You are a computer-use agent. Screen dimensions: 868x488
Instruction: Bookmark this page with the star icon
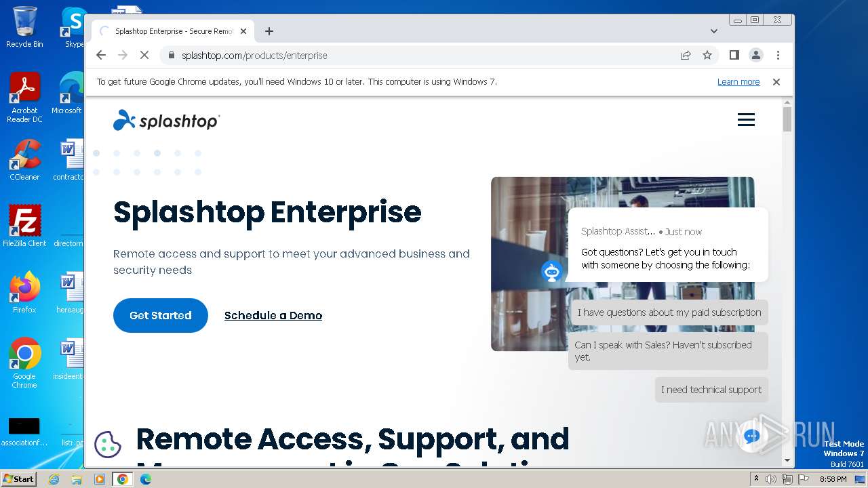click(707, 55)
